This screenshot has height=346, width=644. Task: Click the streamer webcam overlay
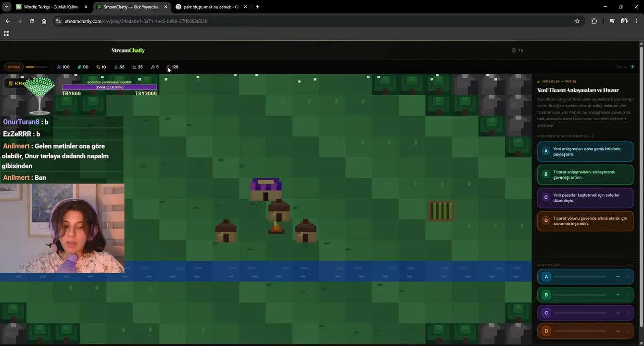62,228
